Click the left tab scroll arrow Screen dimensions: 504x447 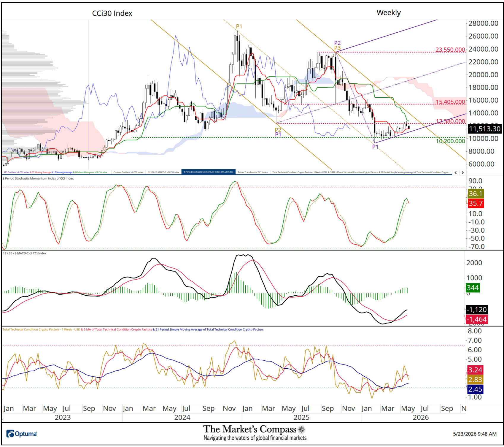point(456,172)
